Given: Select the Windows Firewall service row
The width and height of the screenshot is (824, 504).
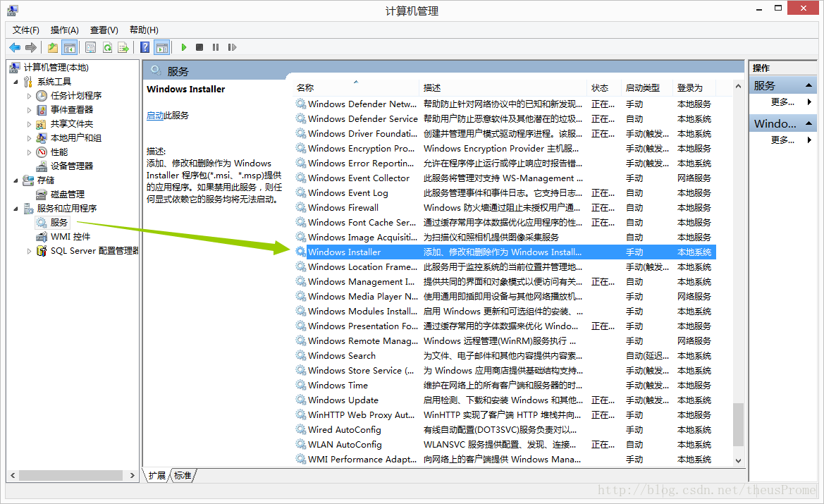Looking at the screenshot, I should (505, 207).
